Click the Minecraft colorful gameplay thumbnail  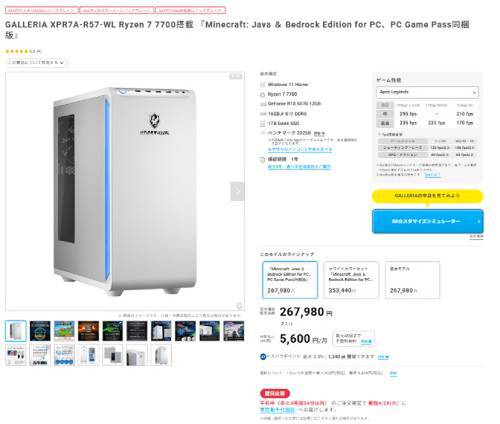(x=64, y=331)
